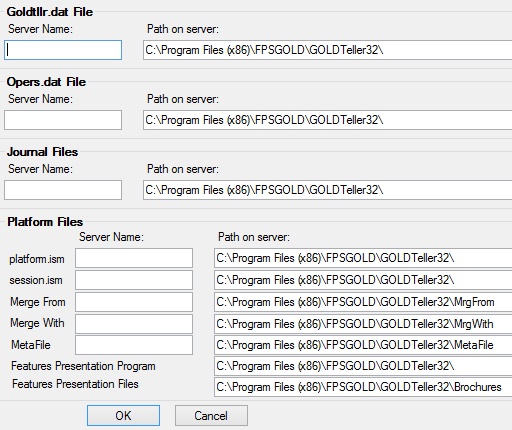The height and width of the screenshot is (430, 512).
Task: Click the Brochures path field
Action: point(363,387)
